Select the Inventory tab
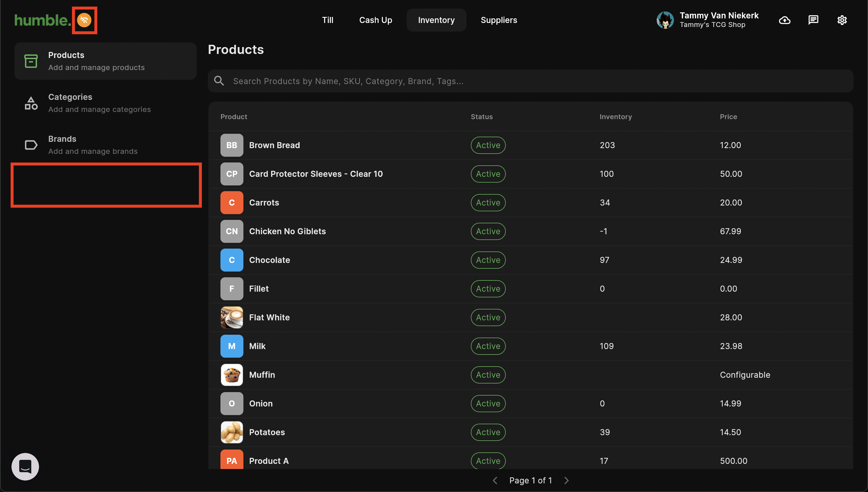The height and width of the screenshot is (492, 868). pos(436,20)
